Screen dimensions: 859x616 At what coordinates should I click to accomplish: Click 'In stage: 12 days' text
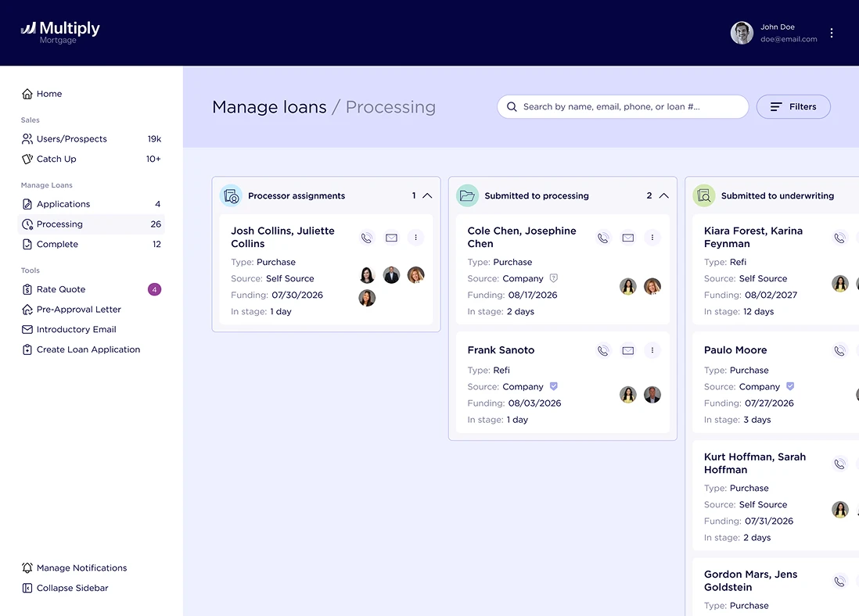point(739,312)
